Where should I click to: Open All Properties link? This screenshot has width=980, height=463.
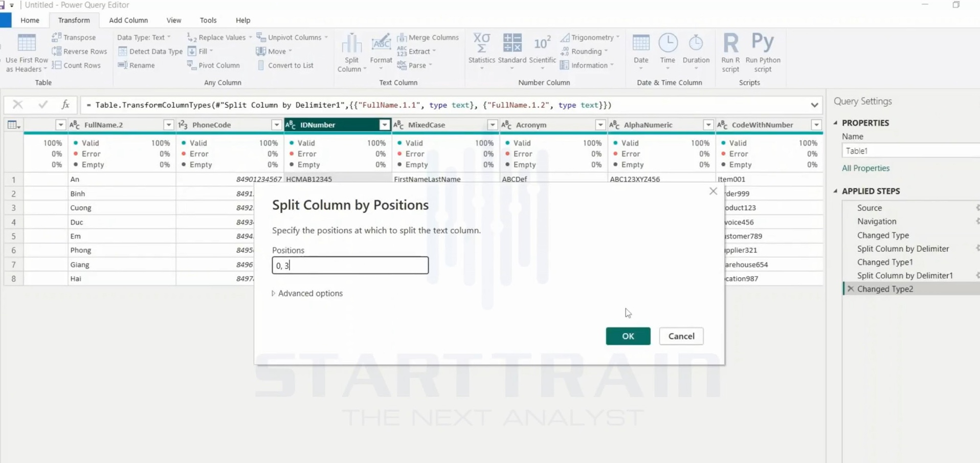click(x=865, y=168)
